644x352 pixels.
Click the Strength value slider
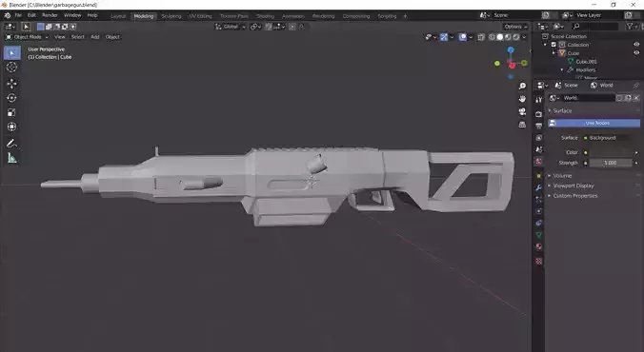pos(611,163)
